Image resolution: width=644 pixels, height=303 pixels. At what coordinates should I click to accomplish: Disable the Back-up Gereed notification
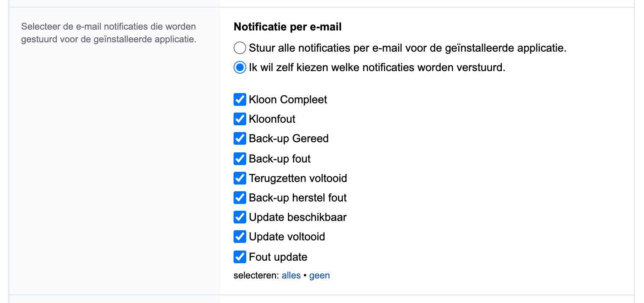(x=239, y=138)
